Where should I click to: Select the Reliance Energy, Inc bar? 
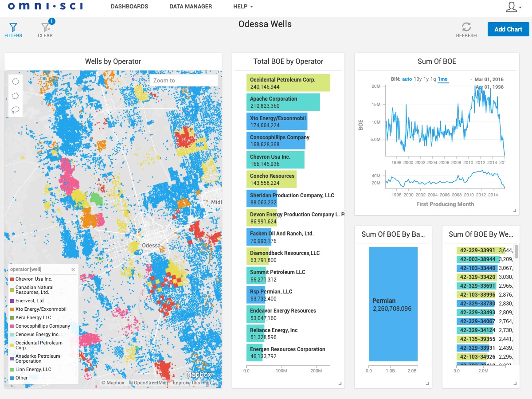pos(255,333)
